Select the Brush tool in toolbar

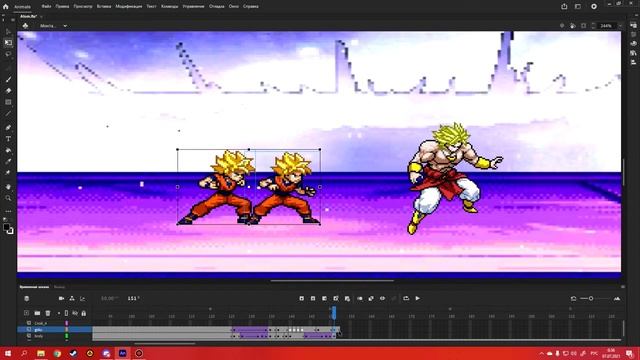click(8, 79)
